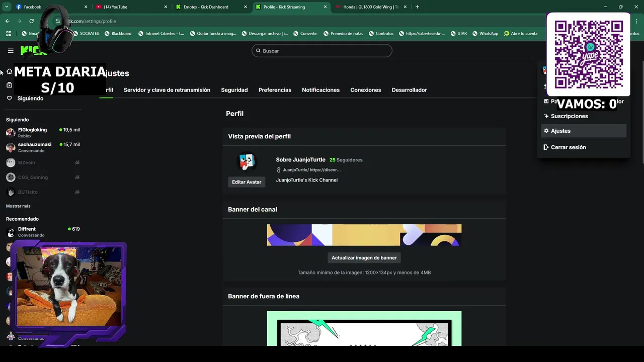
Task: Select Suscripciones in the user menu
Action: click(584, 116)
